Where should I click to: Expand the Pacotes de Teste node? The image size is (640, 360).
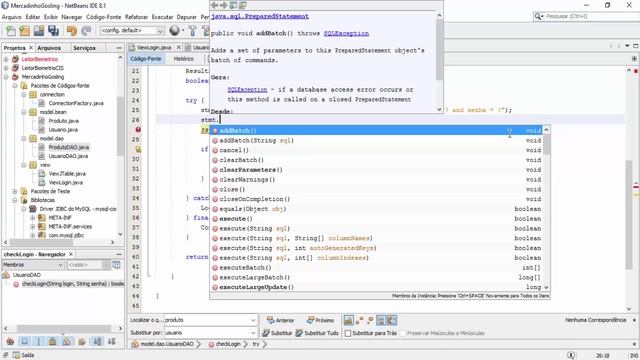click(x=15, y=191)
